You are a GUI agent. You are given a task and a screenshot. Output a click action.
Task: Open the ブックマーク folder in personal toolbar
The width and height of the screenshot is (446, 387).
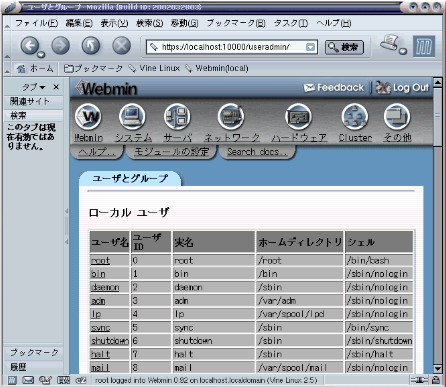(x=93, y=69)
